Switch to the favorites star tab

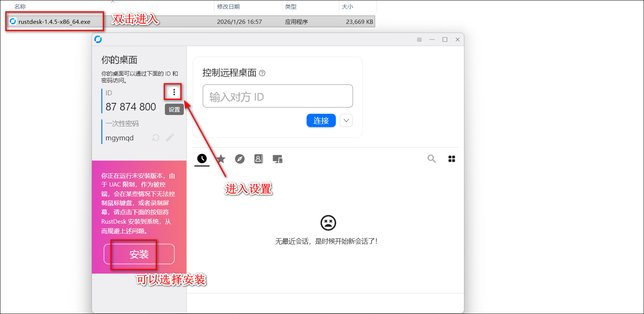tap(221, 159)
